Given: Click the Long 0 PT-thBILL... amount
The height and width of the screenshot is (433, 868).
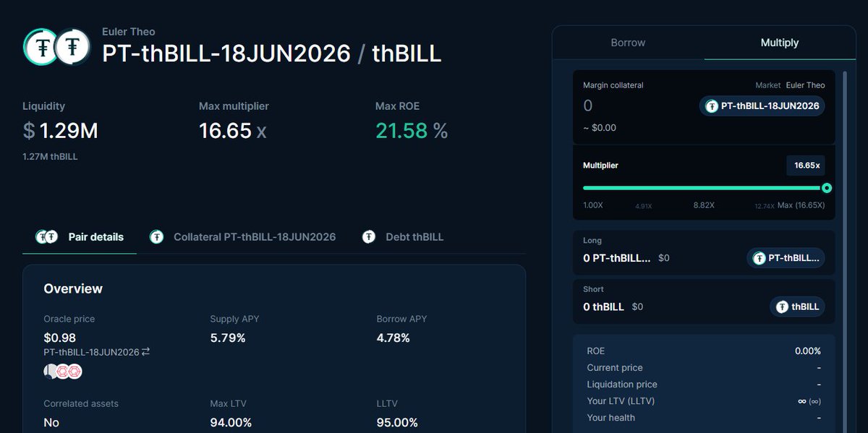Looking at the screenshot, I should click(x=617, y=257).
